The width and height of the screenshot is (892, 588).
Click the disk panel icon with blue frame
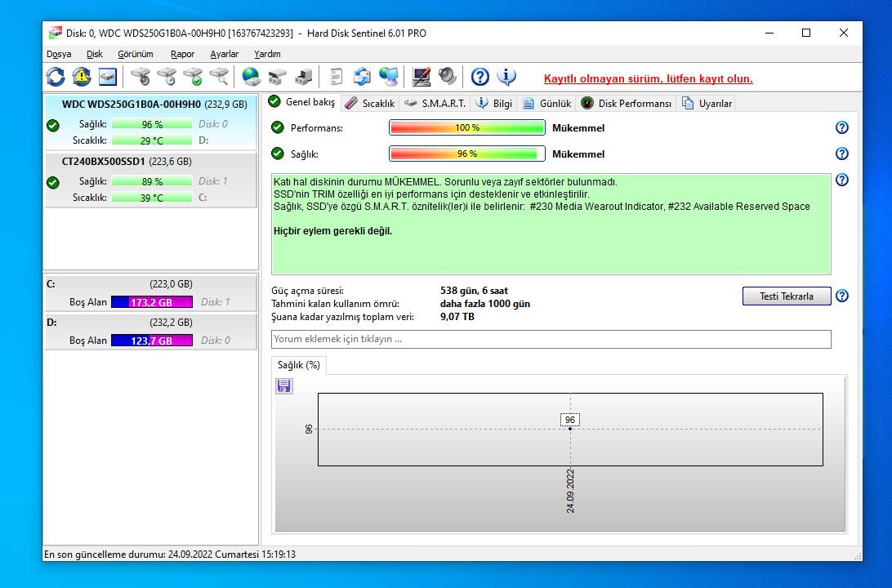click(x=108, y=77)
